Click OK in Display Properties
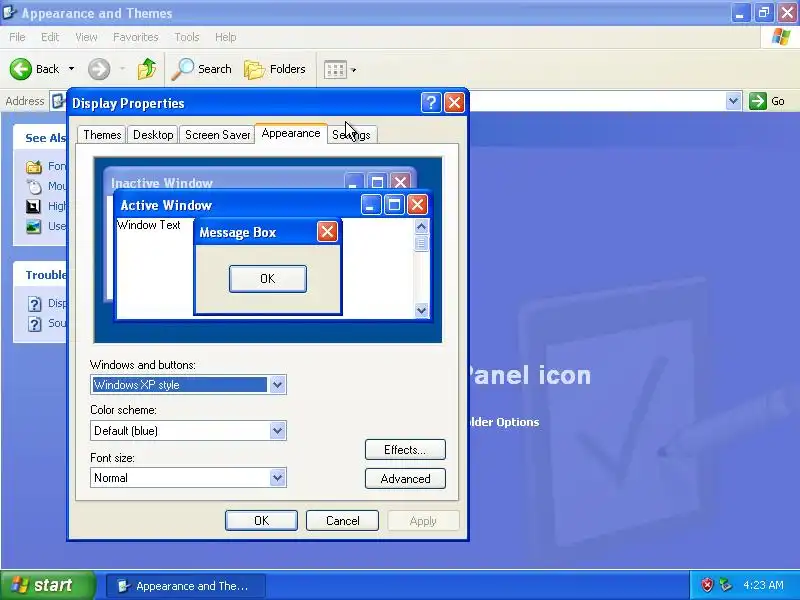Screen dimensions: 800x600 pos(261,520)
